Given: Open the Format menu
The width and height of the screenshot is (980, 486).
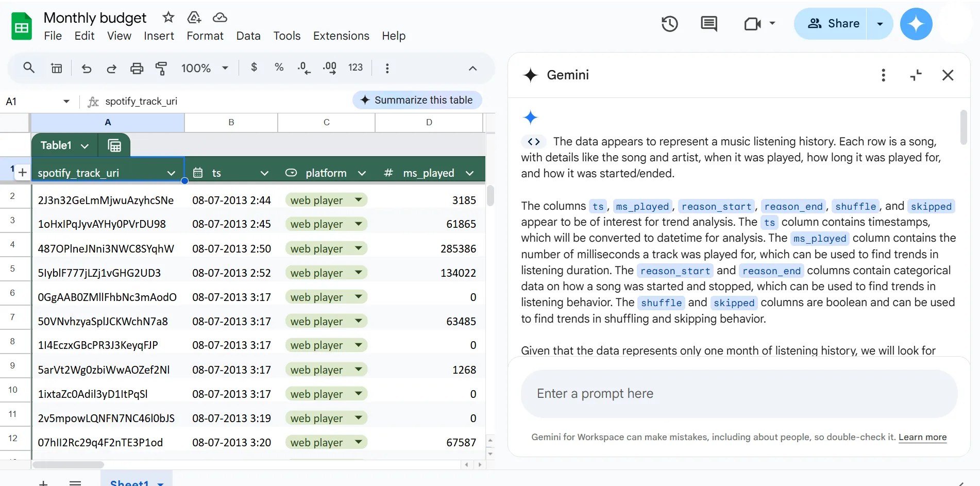Looking at the screenshot, I should tap(205, 36).
